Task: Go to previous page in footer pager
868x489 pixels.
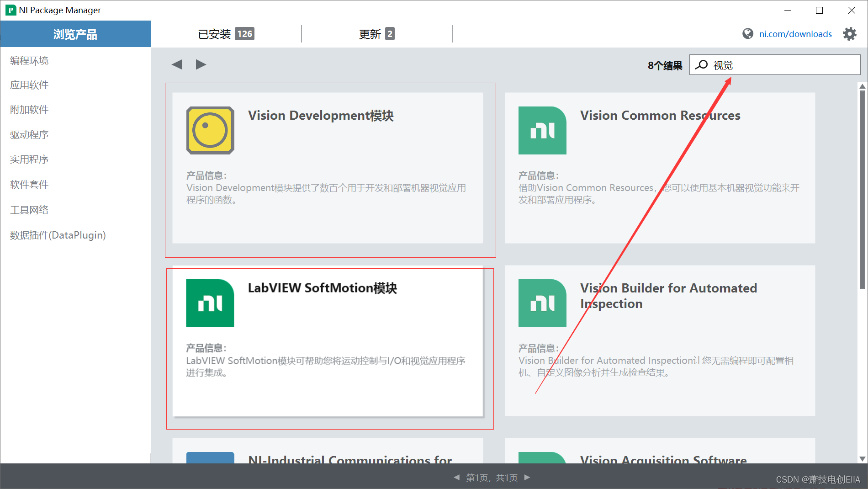Action: click(456, 477)
